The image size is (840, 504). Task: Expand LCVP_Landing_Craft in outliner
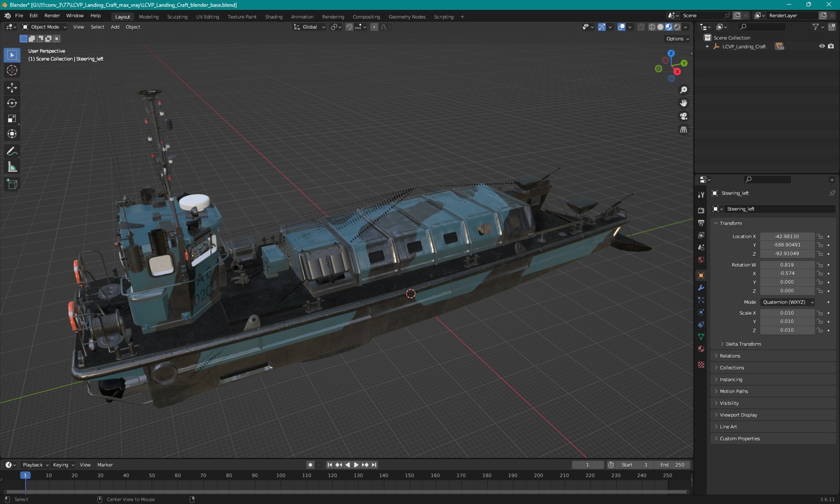[707, 46]
